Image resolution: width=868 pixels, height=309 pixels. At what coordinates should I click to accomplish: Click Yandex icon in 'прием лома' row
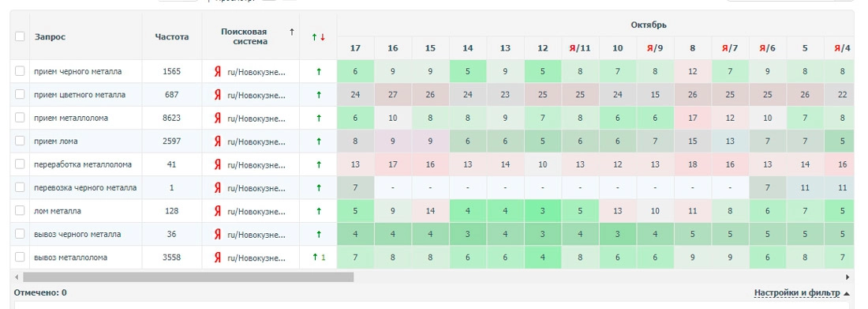[x=218, y=141]
